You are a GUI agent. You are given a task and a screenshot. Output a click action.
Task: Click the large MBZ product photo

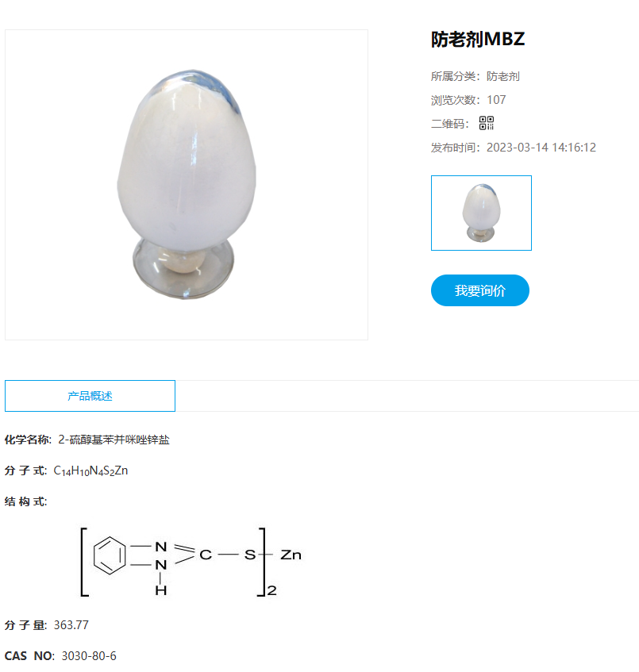(187, 185)
